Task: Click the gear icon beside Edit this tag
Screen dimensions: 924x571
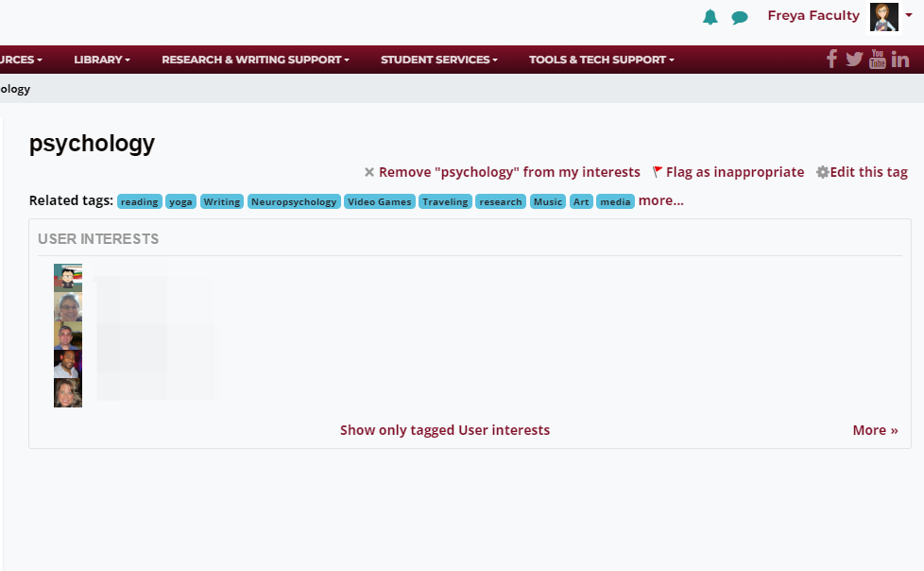Action: [x=823, y=172]
